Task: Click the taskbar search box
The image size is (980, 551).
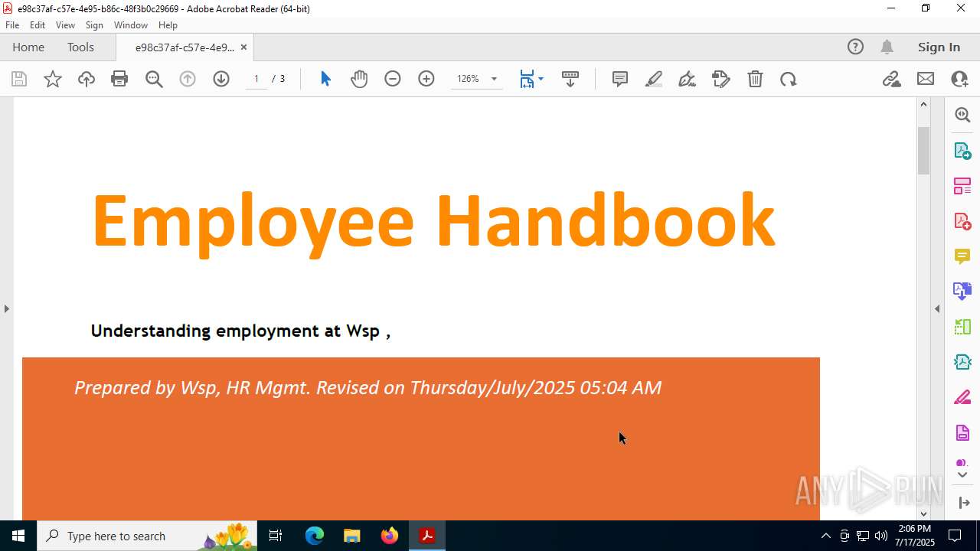Action: coord(147,536)
